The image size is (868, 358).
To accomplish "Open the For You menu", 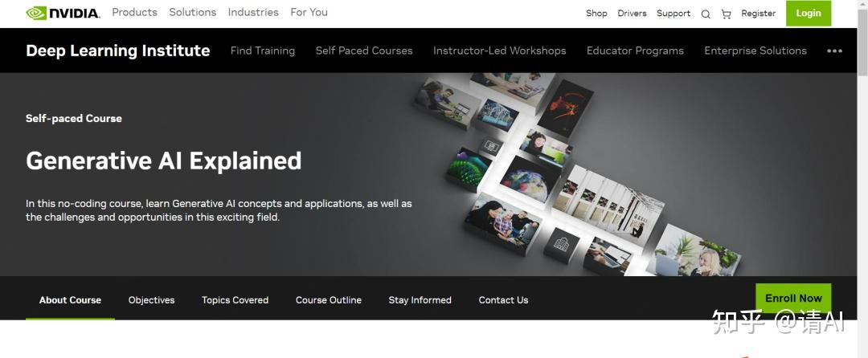I will (x=309, y=12).
